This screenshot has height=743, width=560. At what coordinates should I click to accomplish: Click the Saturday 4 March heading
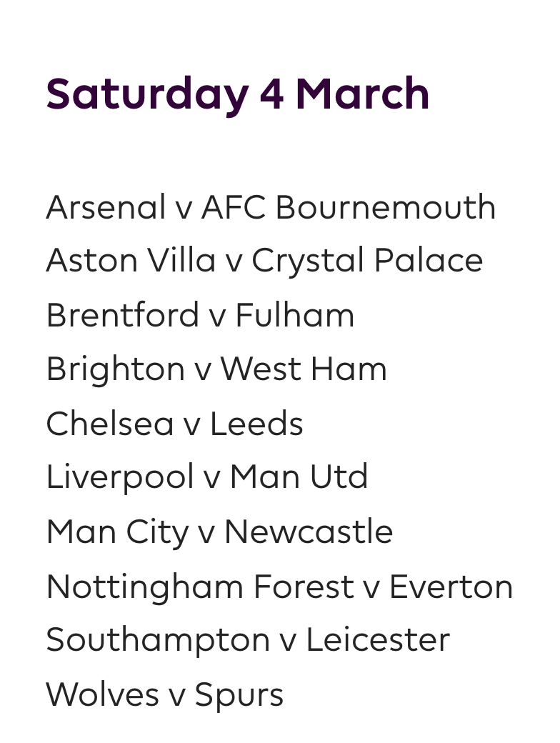click(x=238, y=95)
